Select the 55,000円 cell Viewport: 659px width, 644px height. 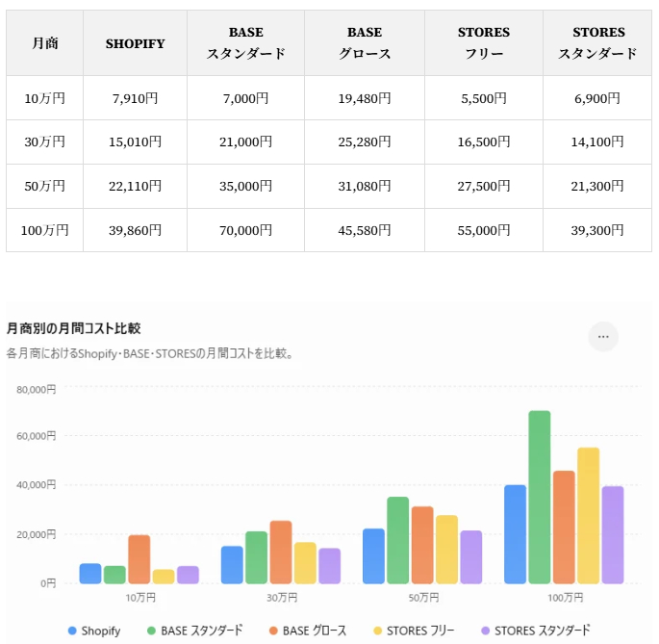click(483, 230)
